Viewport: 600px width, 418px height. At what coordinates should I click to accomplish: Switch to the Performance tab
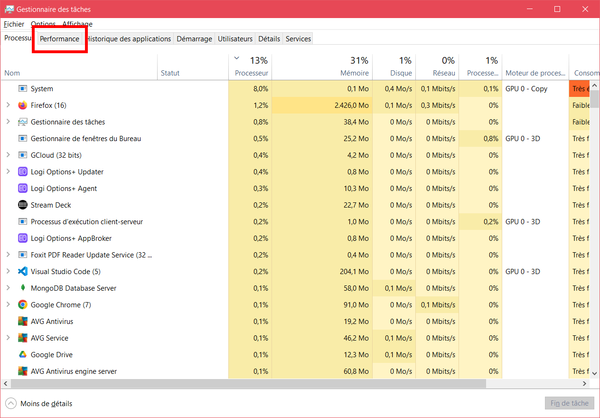pos(59,39)
